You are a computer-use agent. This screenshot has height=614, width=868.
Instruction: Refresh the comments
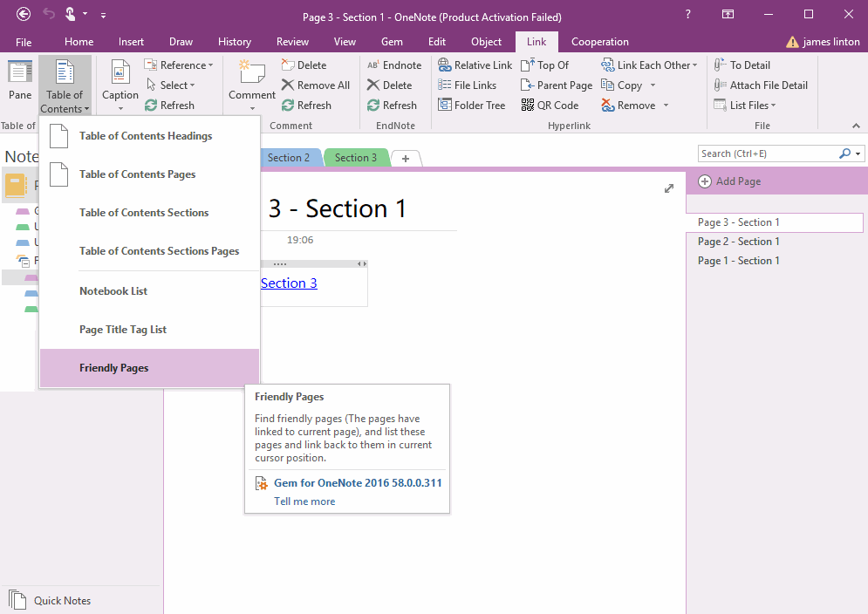click(x=306, y=106)
